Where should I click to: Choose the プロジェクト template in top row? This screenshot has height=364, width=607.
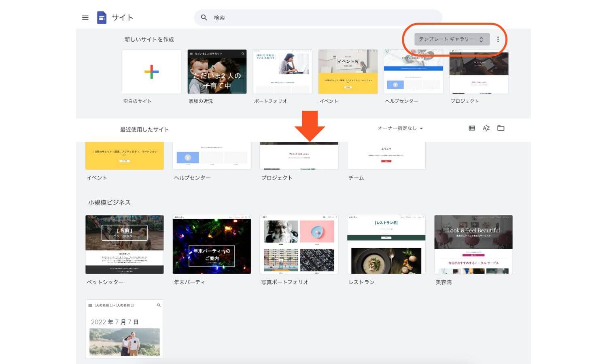coord(479,72)
